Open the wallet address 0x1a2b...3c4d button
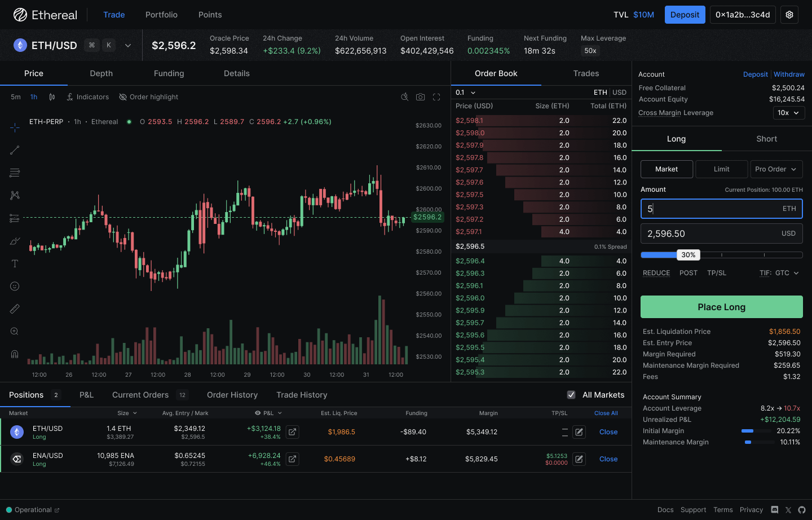This screenshot has height=520, width=812. [743, 15]
